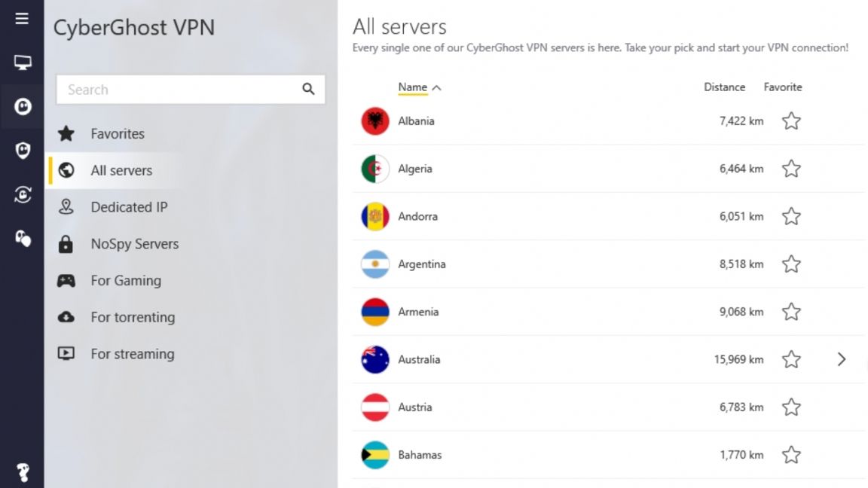
Task: Open the ghost with circular arrows icon
Action: point(22,194)
